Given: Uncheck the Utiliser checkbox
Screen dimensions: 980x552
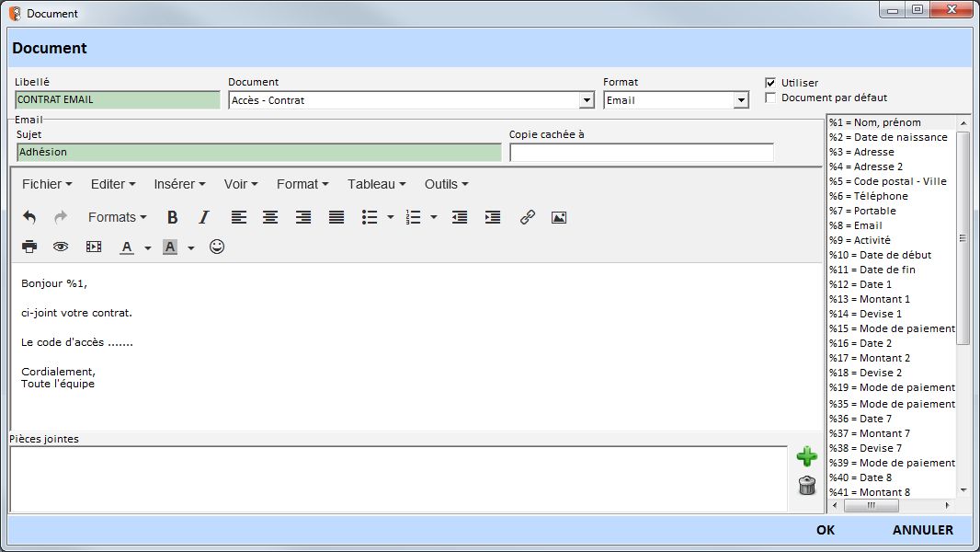Looking at the screenshot, I should (770, 83).
